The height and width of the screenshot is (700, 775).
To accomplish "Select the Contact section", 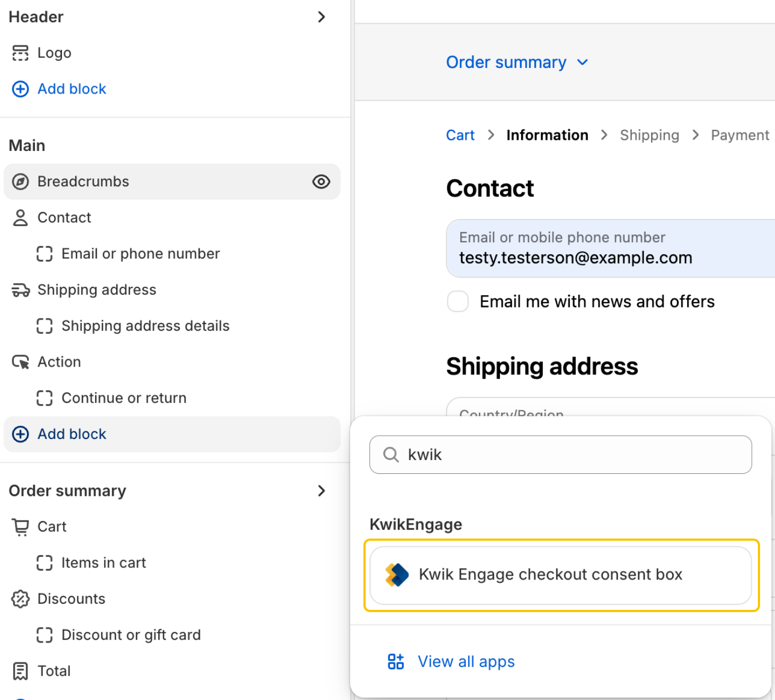I will (x=172, y=218).
